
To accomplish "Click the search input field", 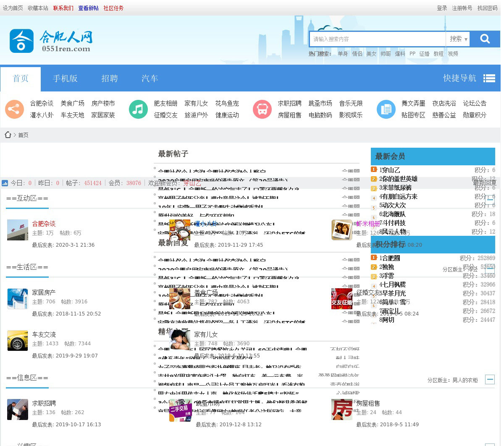I will pos(377,39).
